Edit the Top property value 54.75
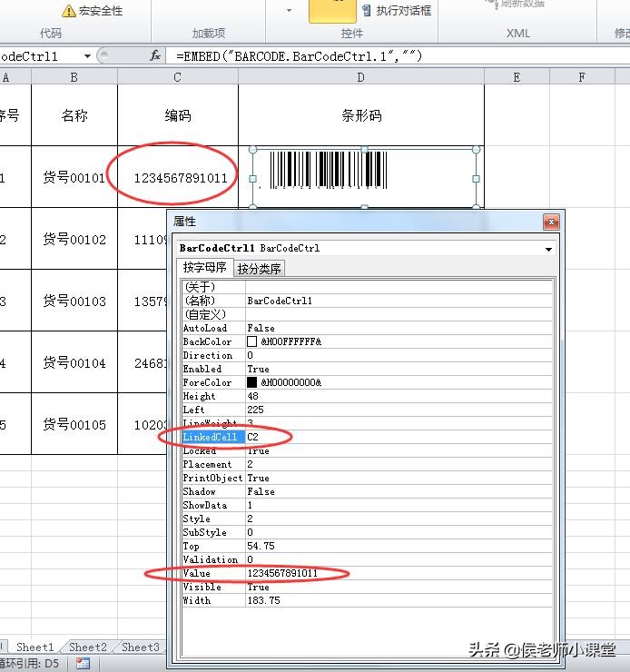 tap(399, 546)
